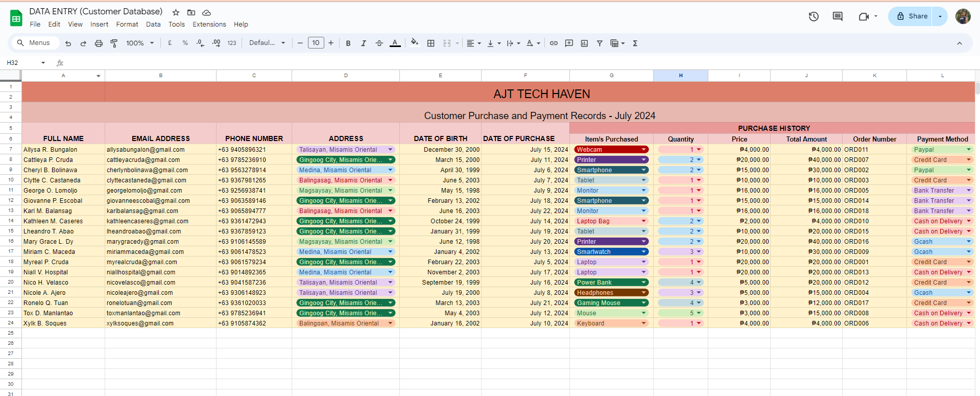Star this spreadsheet document
The height and width of the screenshot is (396, 980).
click(176, 12)
